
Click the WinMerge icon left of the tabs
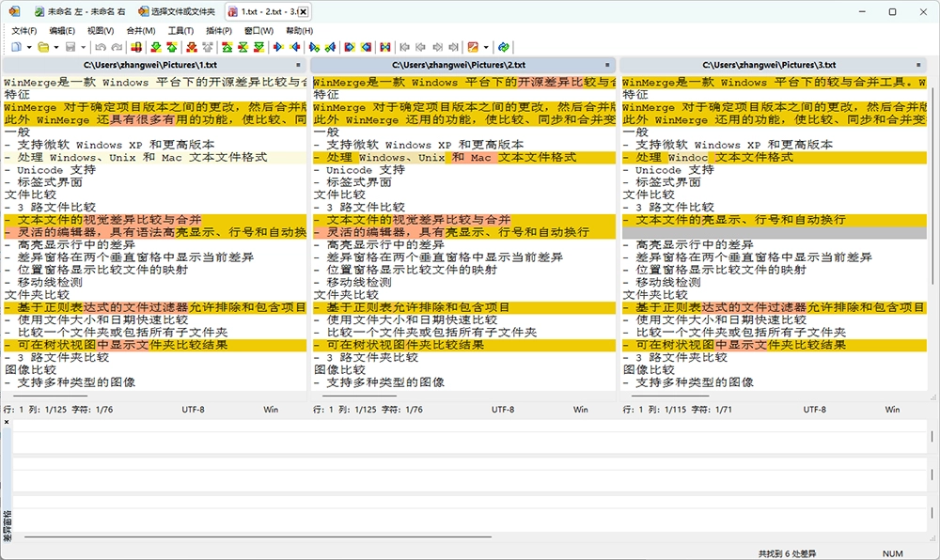coord(14,11)
